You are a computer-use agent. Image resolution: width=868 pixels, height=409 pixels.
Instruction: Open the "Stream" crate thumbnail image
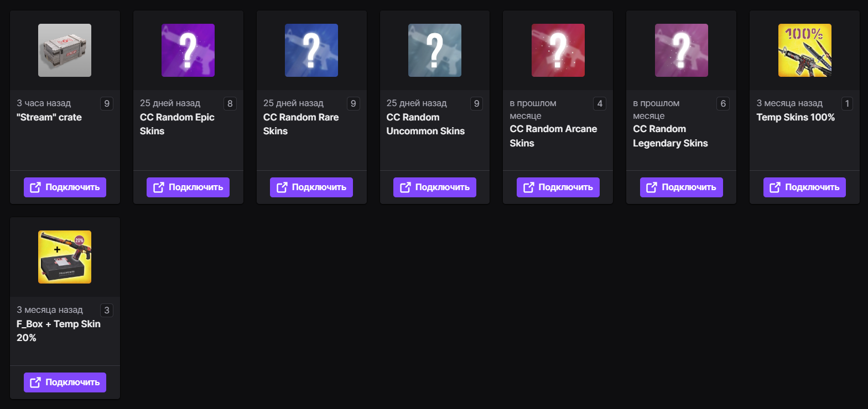point(65,50)
